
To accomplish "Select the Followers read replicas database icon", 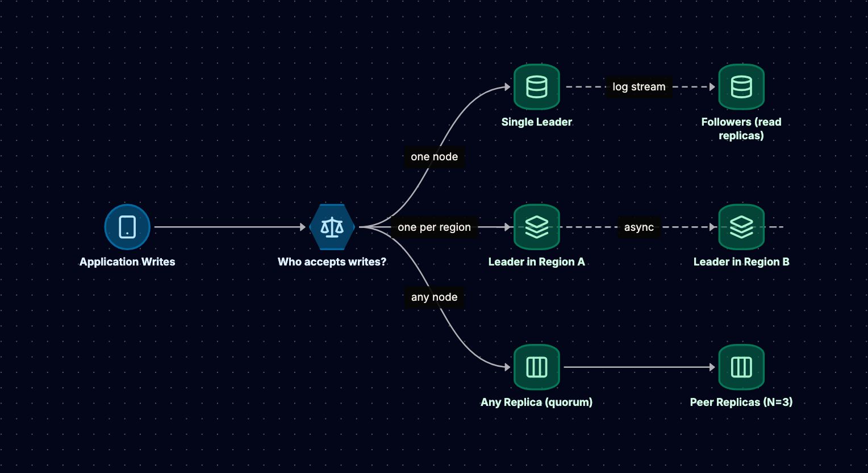I will pos(741,87).
